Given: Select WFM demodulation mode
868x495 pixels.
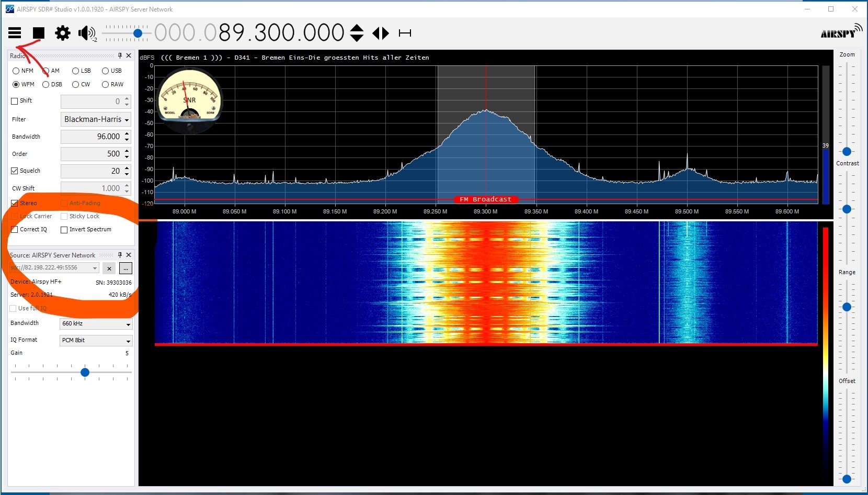Looking at the screenshot, I should [23, 84].
